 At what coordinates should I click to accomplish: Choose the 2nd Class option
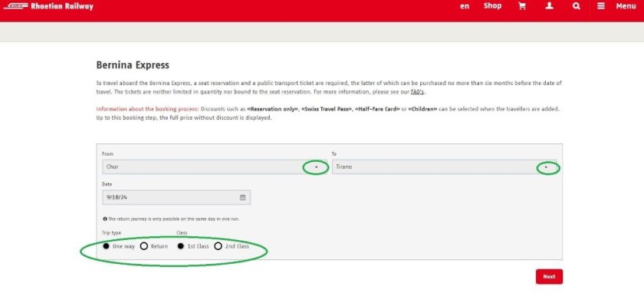pos(218,246)
